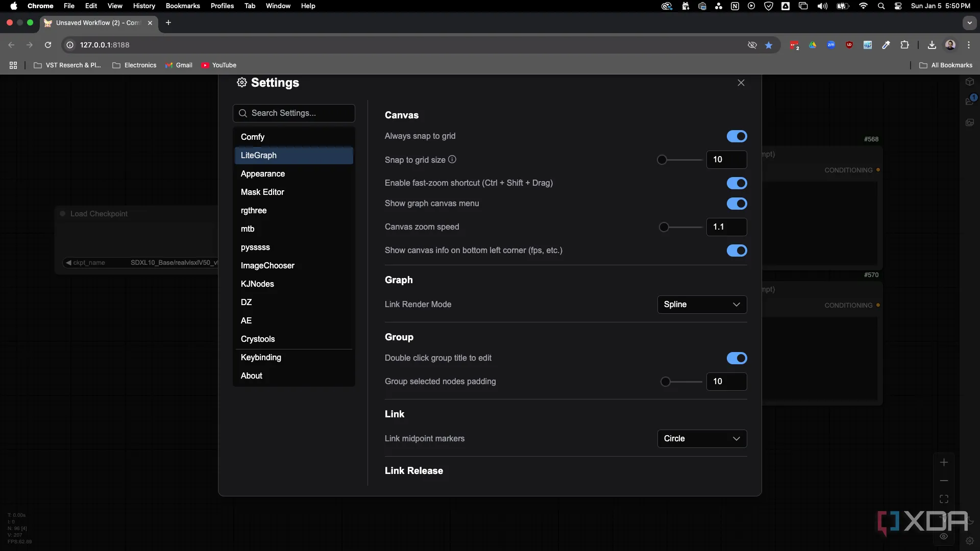Click the Canvas zoom speed slider handle
980x551 pixels.
pos(664,227)
